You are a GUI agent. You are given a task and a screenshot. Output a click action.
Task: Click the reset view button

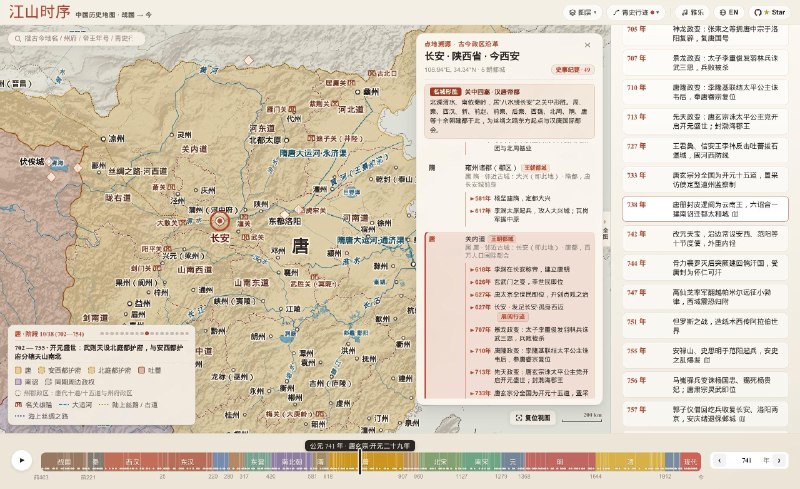click(533, 418)
